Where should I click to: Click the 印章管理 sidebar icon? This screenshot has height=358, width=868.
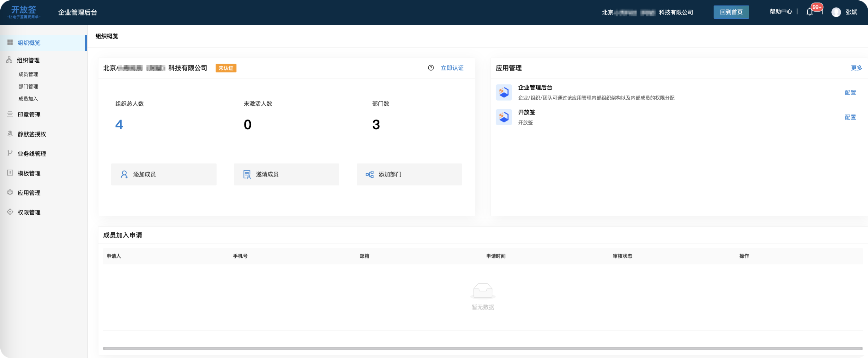click(10, 114)
